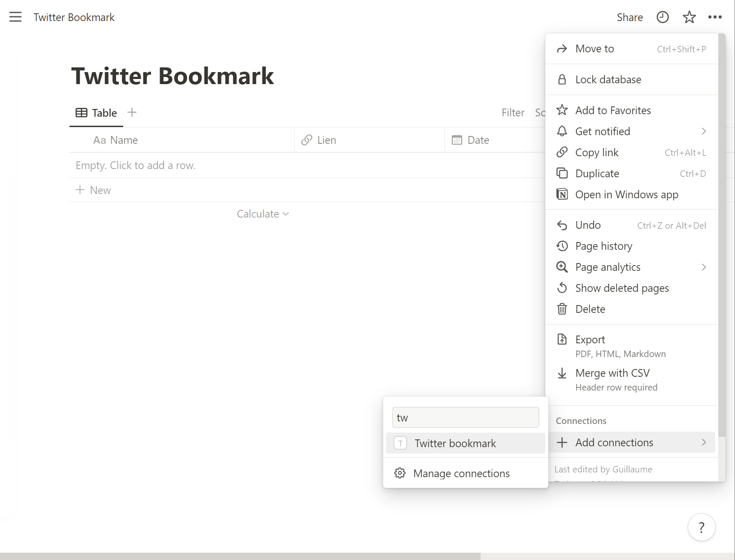The image size is (735, 560).
Task: Open Manage connections
Action: pos(466,473)
